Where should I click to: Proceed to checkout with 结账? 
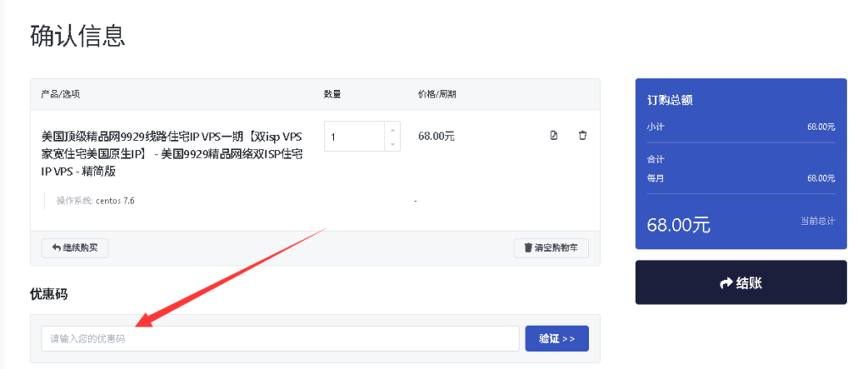coord(740,282)
